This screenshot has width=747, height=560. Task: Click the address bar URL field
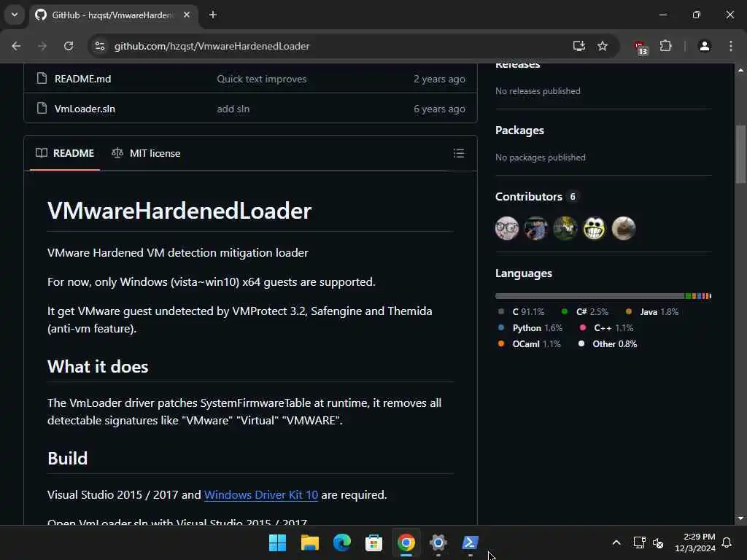(x=333, y=46)
